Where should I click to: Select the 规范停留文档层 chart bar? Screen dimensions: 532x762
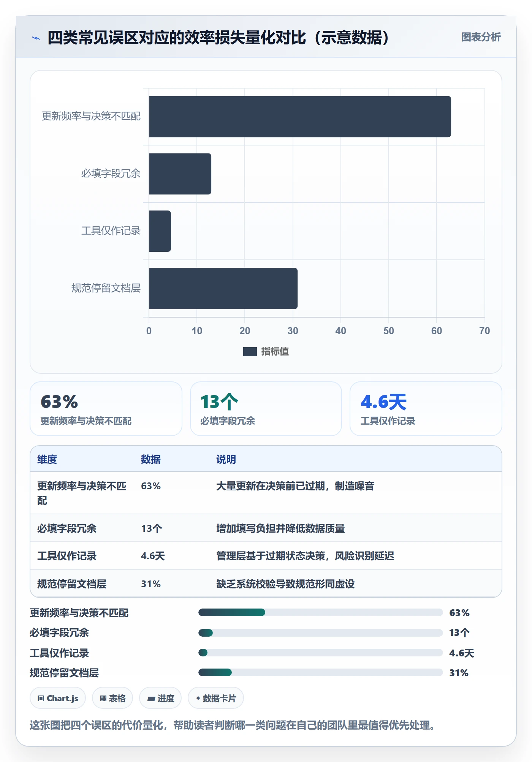223,288
